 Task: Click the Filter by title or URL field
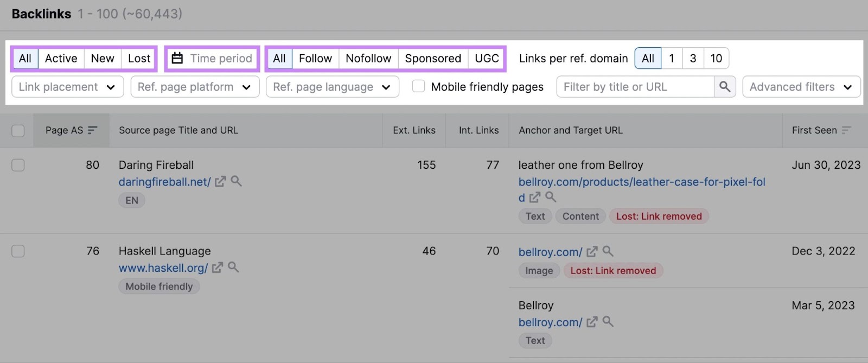635,87
